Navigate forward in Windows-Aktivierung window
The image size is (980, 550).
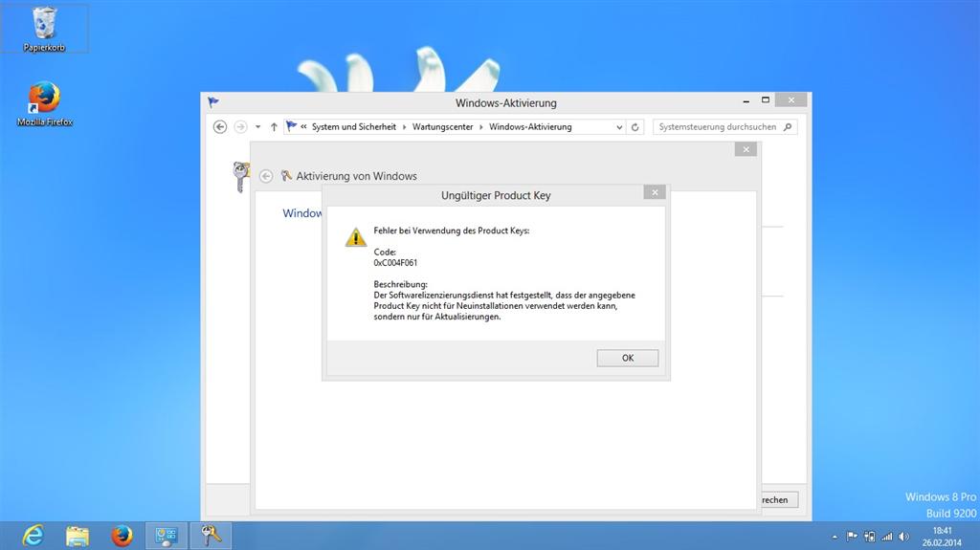point(240,127)
